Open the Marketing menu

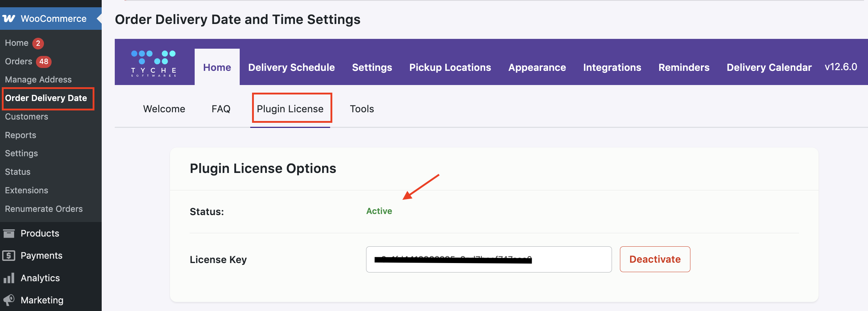(x=42, y=300)
